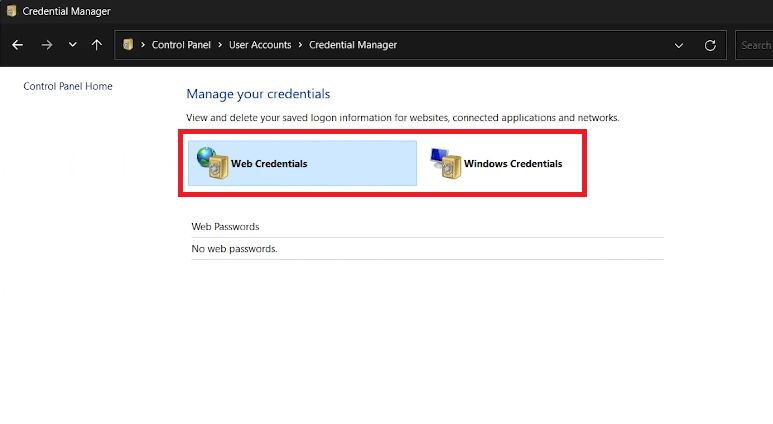Go back using the back arrow
The width and height of the screenshot is (773, 424).
click(x=17, y=45)
